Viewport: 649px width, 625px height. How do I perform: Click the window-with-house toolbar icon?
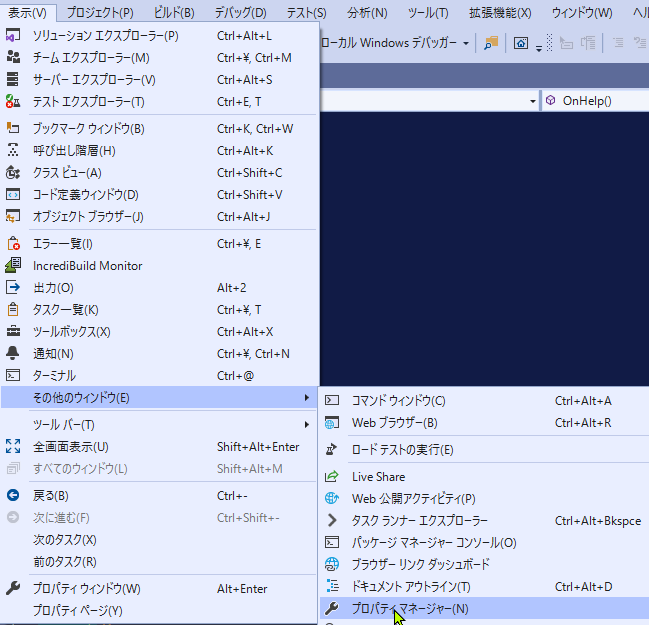[521, 43]
